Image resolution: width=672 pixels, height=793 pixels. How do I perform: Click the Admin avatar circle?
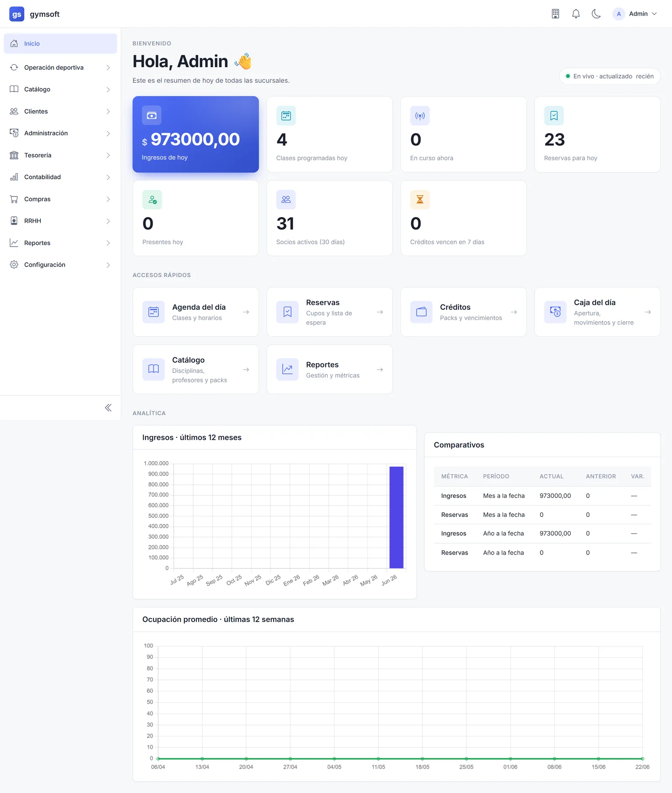[619, 14]
